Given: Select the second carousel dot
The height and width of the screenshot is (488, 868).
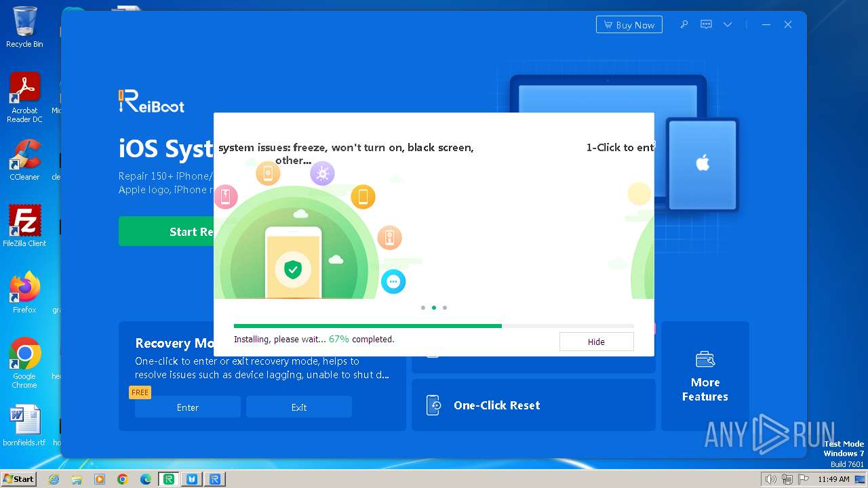Looking at the screenshot, I should point(434,308).
